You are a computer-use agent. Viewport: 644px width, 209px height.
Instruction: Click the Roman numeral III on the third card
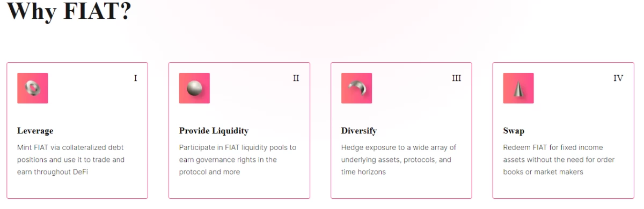pyautogui.click(x=457, y=78)
